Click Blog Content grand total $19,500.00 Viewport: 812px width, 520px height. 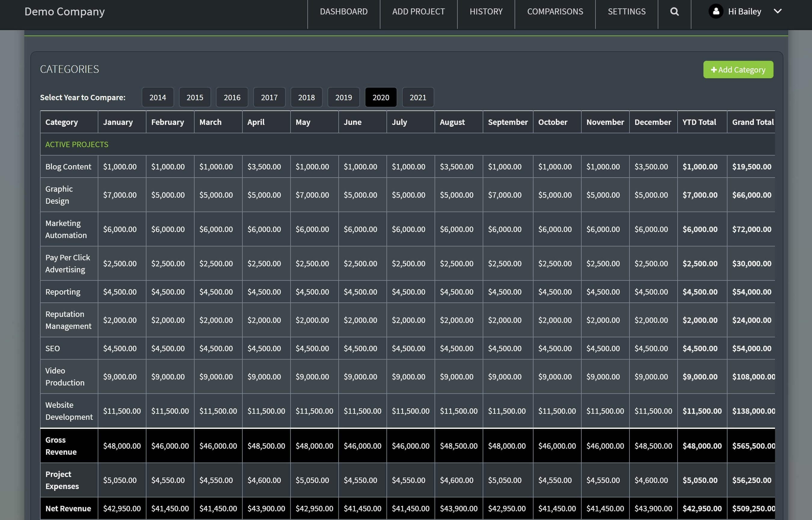(751, 166)
